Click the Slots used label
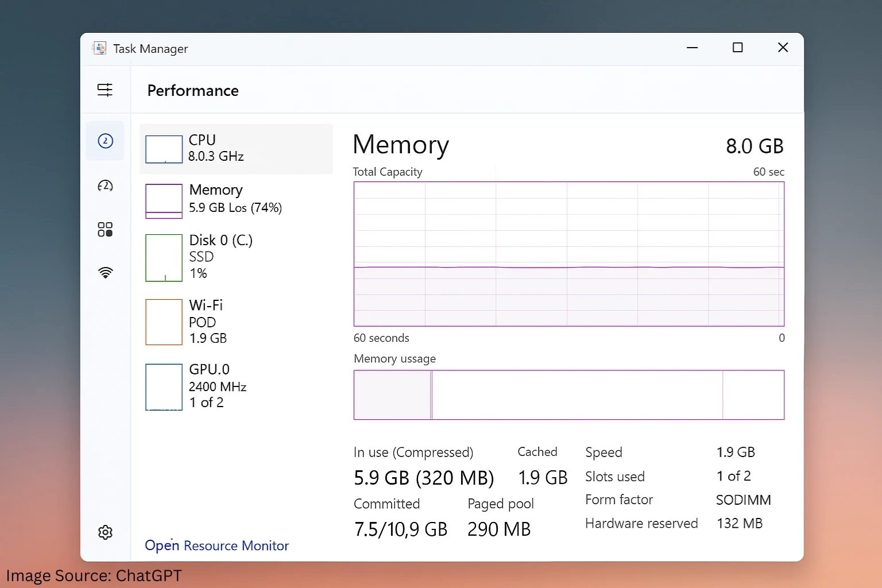Image resolution: width=882 pixels, height=588 pixels. click(615, 477)
